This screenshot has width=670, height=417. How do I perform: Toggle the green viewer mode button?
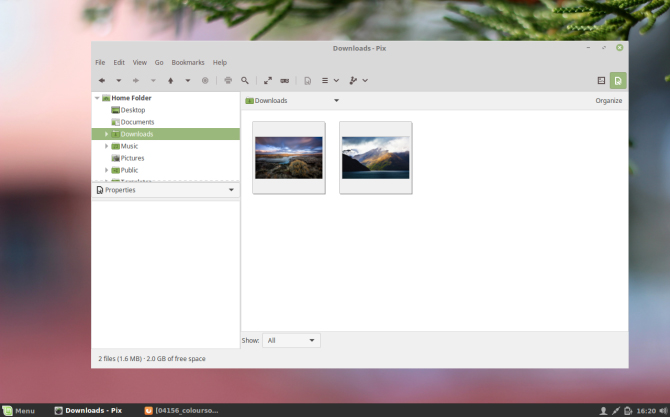tap(619, 80)
